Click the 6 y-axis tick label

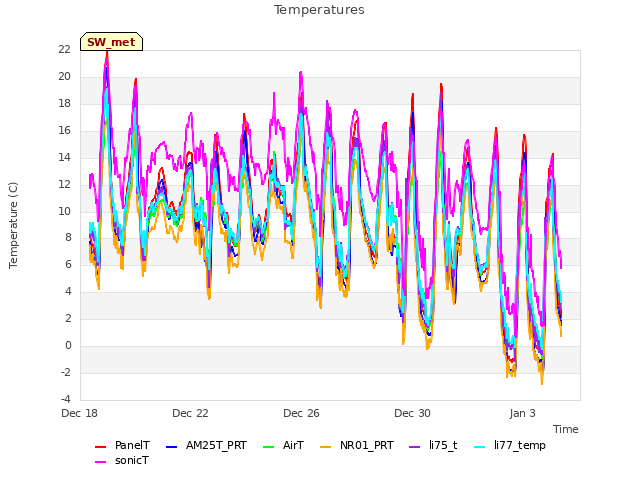coord(68,264)
